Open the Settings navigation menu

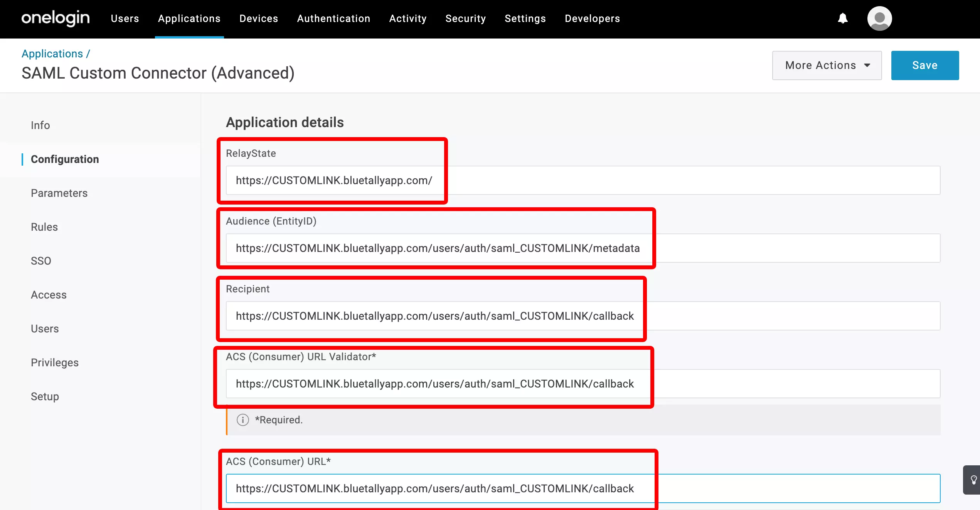[x=525, y=18]
